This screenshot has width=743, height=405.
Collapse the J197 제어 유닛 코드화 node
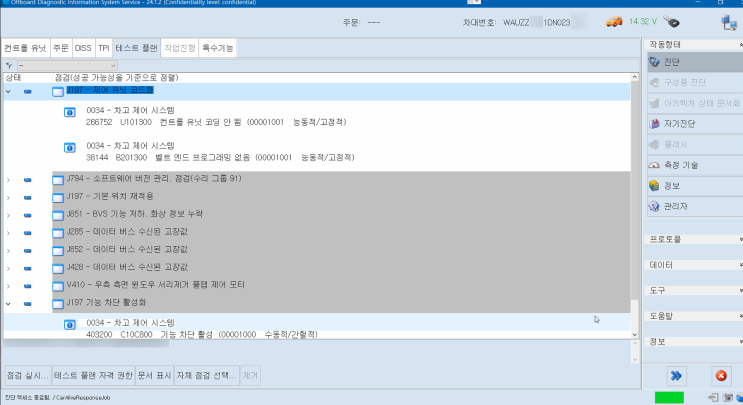point(8,91)
